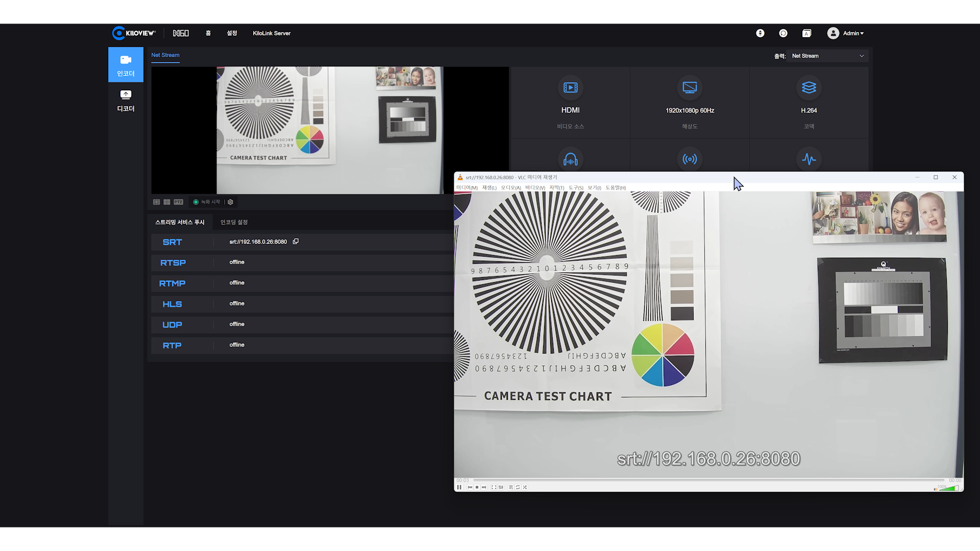The image size is (980, 551).
Task: Click the H.264 codec layers icon
Action: click(808, 88)
